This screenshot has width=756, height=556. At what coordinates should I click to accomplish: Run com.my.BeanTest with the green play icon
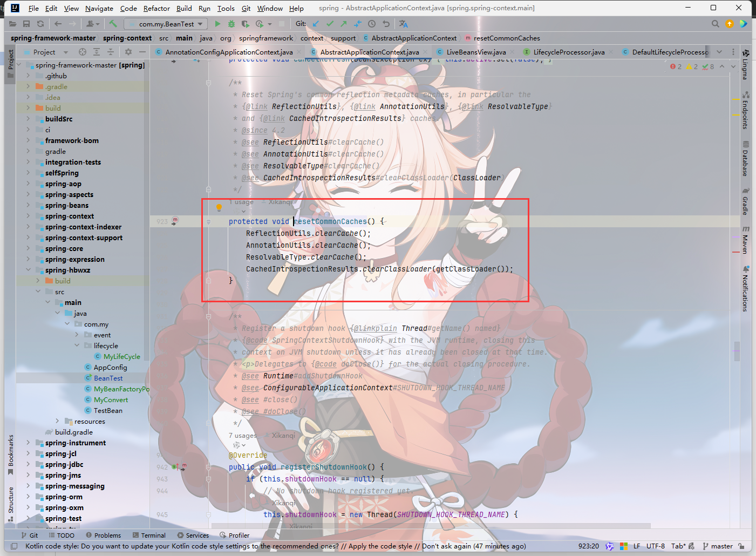217,24
